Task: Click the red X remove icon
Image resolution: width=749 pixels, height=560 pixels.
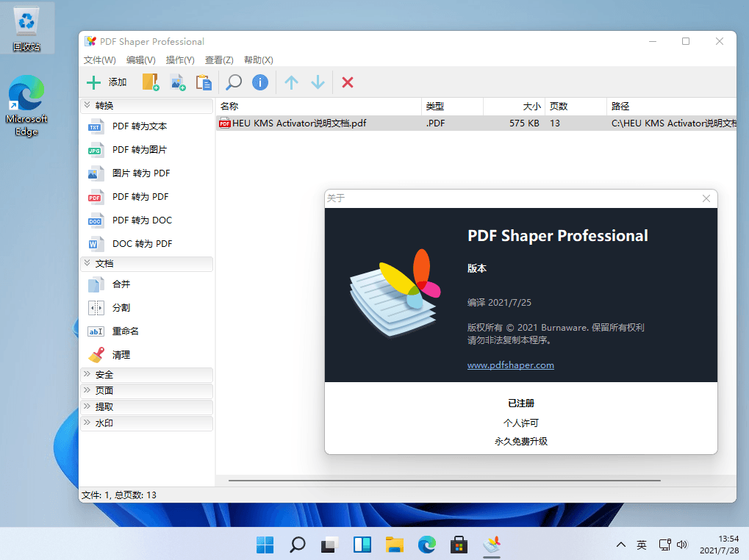Action: (348, 82)
